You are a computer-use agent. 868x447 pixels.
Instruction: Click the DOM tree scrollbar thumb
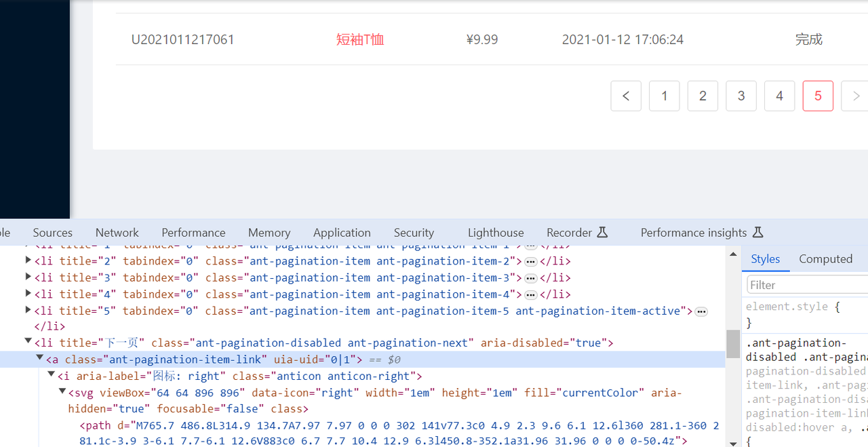[733, 344]
